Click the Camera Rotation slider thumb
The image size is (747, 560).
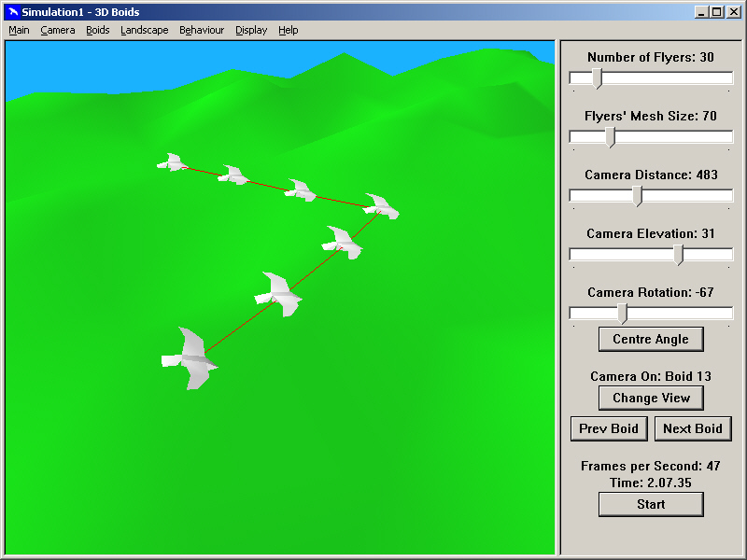622,314
